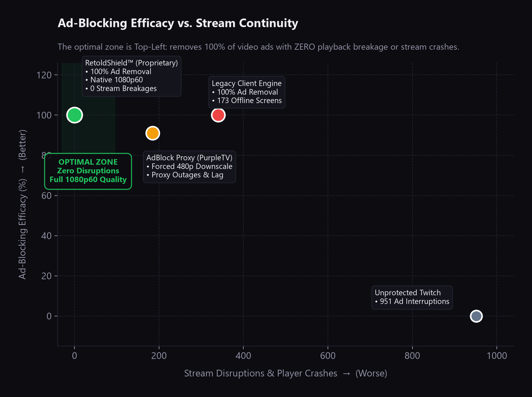Click the y-axis tick label 20
532x397 pixels.
click(x=47, y=276)
